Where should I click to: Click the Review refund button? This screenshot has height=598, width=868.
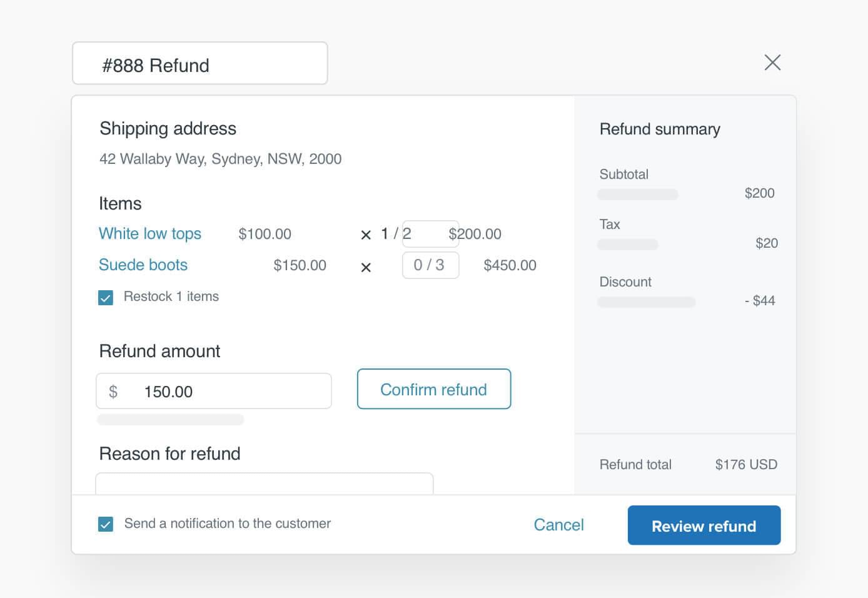pyautogui.click(x=704, y=525)
